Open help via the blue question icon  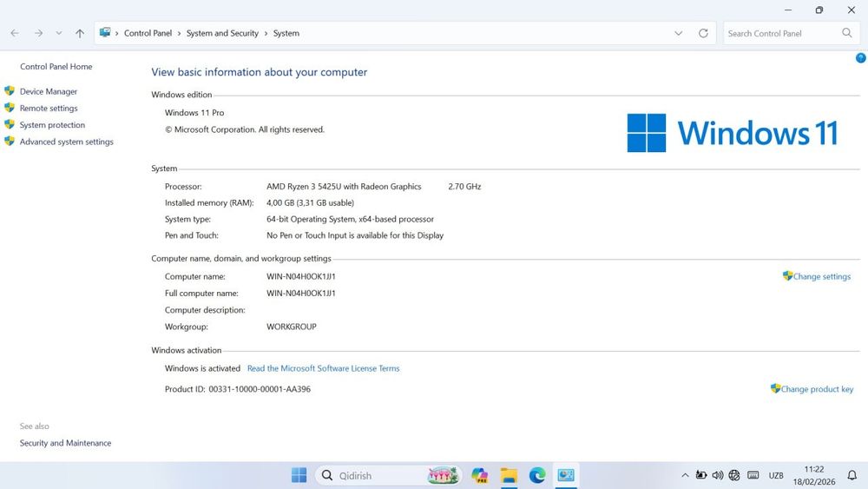(861, 57)
